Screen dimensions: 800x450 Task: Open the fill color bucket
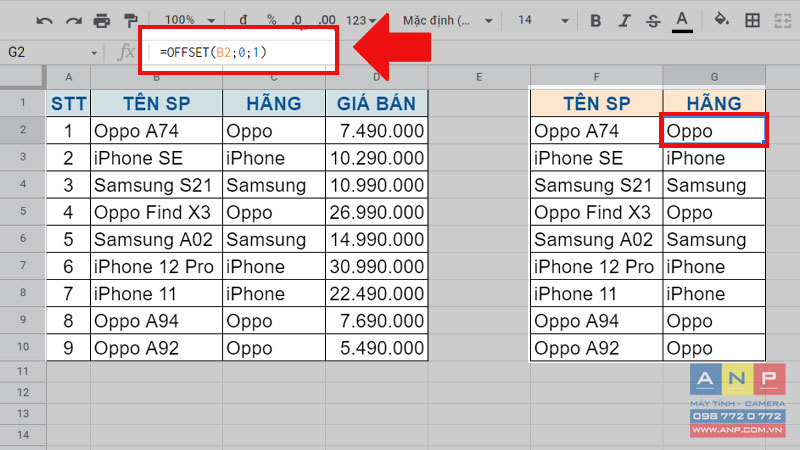coord(721,20)
